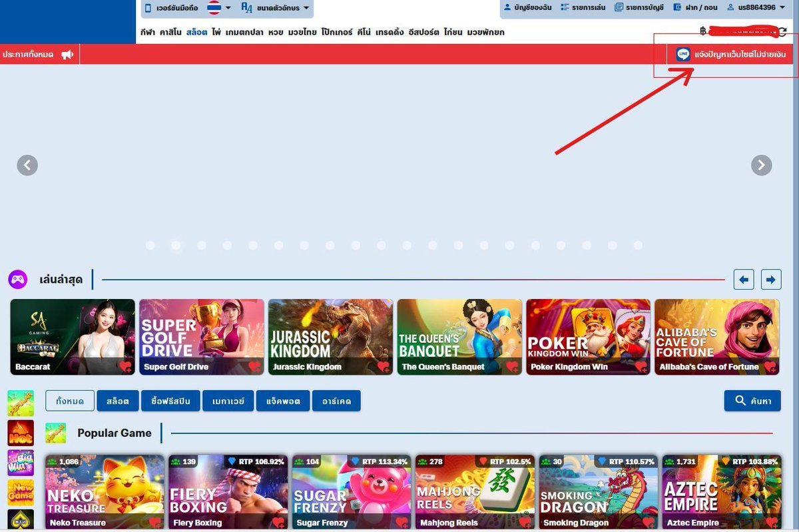799x532 pixels.
Task: Open the account statement (รายการบัญชี) page
Action: click(639, 8)
